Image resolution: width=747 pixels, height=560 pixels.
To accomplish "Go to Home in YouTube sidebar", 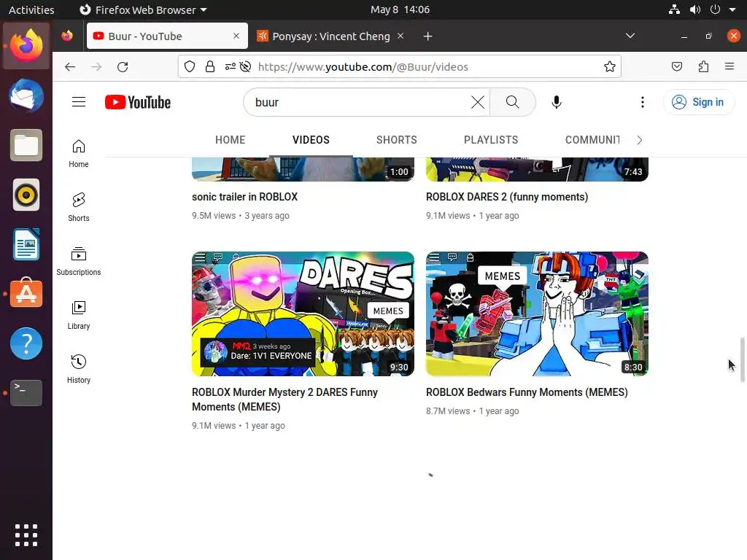I will [79, 153].
